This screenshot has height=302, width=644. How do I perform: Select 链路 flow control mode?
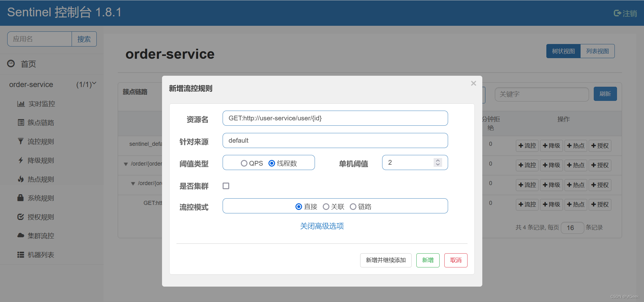pyautogui.click(x=353, y=206)
